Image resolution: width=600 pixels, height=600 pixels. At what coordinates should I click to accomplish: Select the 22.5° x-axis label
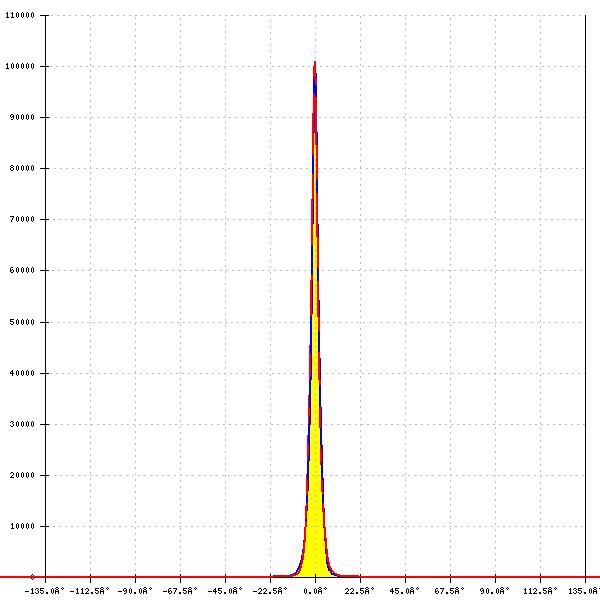359,591
